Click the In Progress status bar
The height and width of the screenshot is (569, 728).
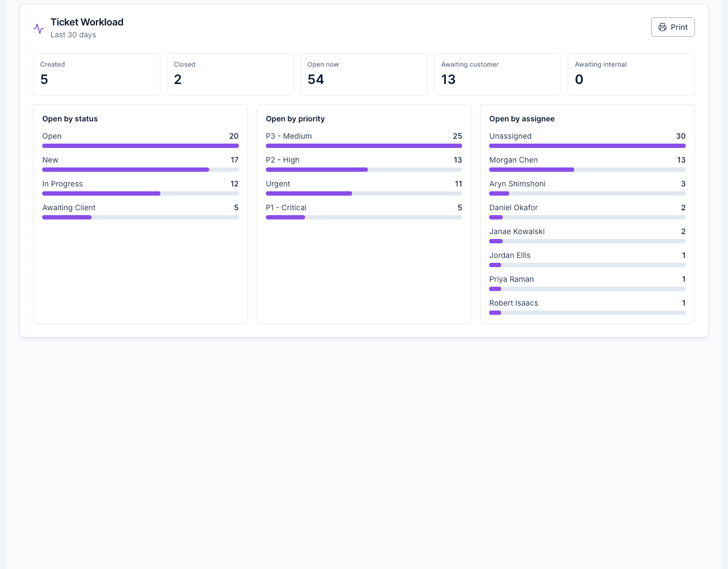(140, 193)
